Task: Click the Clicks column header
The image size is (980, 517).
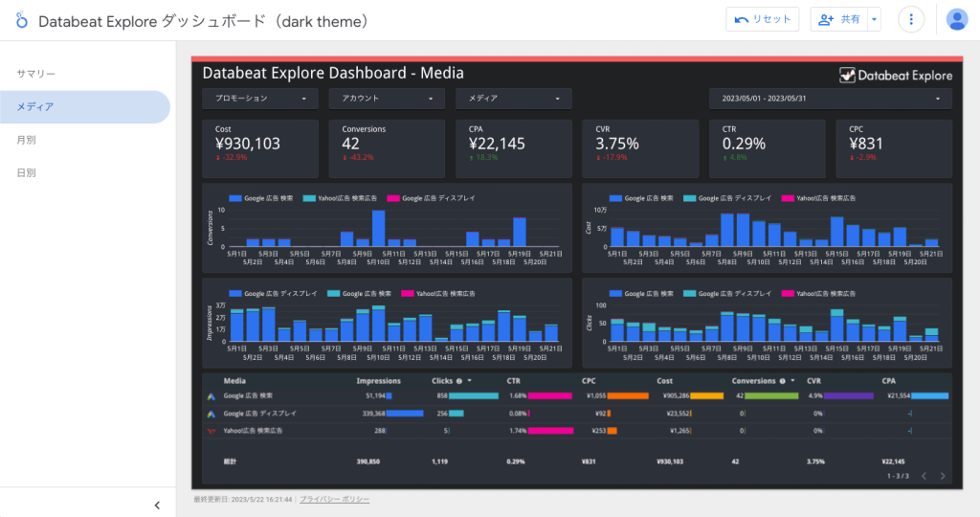Action: pos(442,381)
